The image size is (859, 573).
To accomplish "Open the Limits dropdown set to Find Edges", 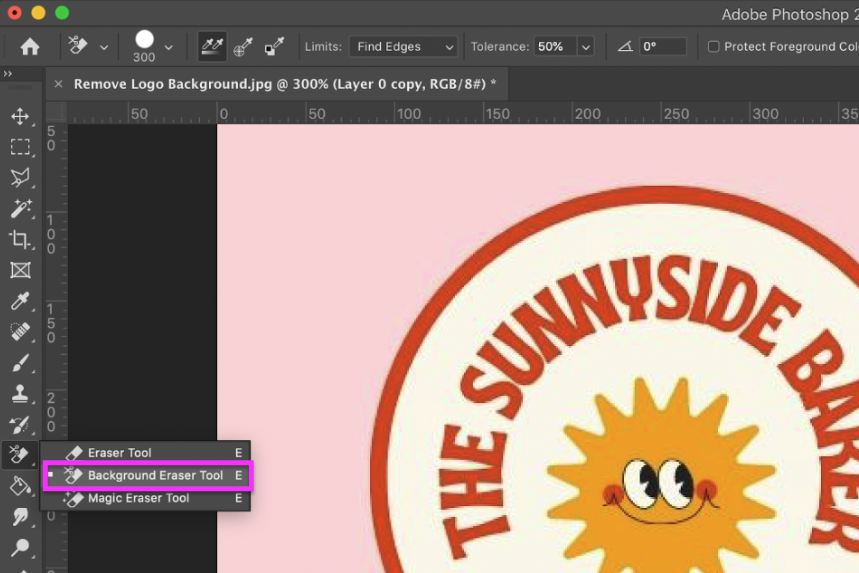I will (x=403, y=47).
